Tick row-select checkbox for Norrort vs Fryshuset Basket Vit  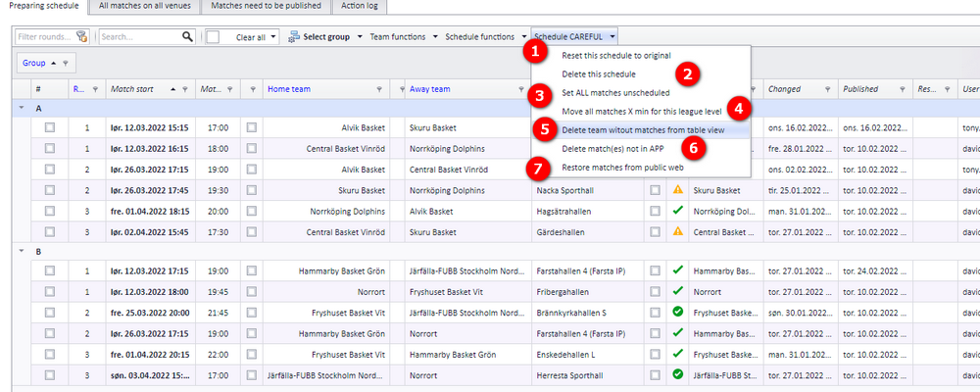(49, 291)
